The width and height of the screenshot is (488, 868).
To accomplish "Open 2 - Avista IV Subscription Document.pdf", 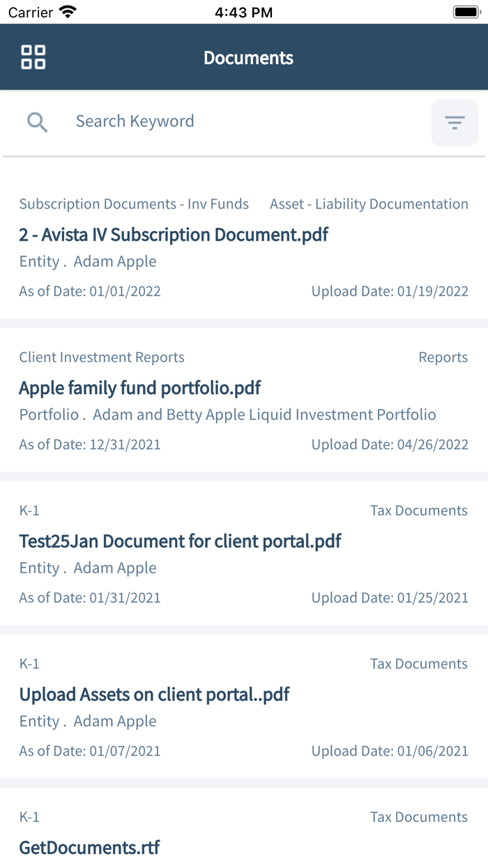I will [x=174, y=234].
